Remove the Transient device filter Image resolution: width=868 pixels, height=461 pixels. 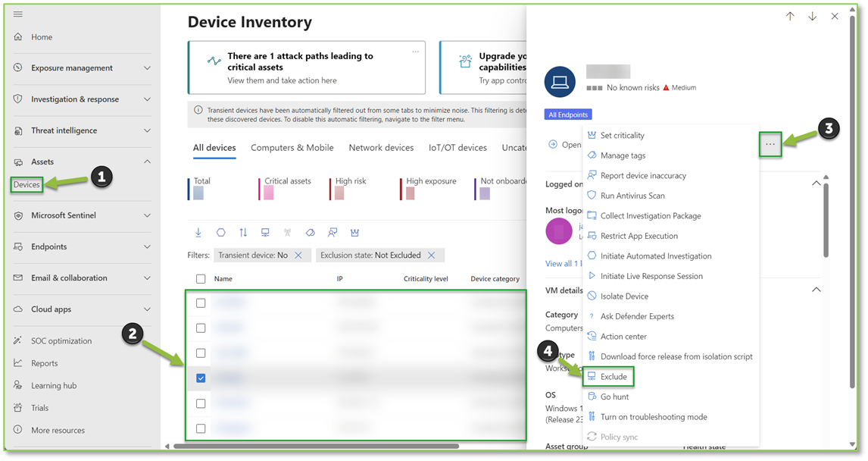[x=298, y=256]
